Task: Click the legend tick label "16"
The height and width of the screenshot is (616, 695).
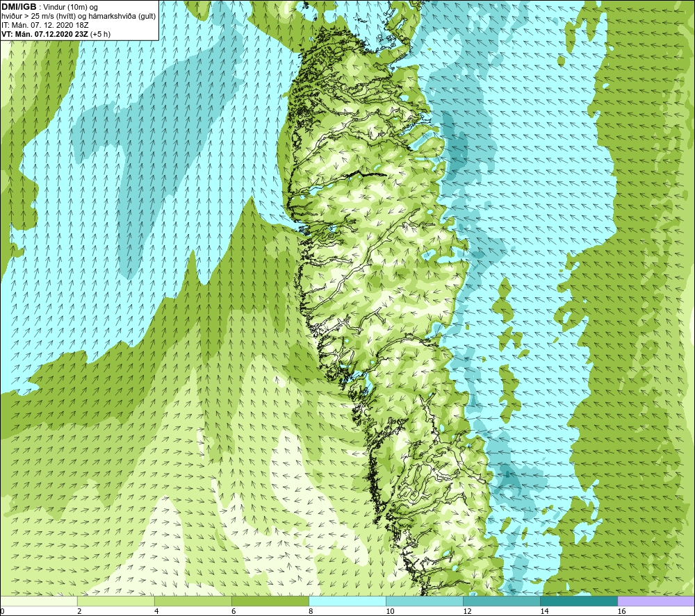Action: pyautogui.click(x=621, y=611)
